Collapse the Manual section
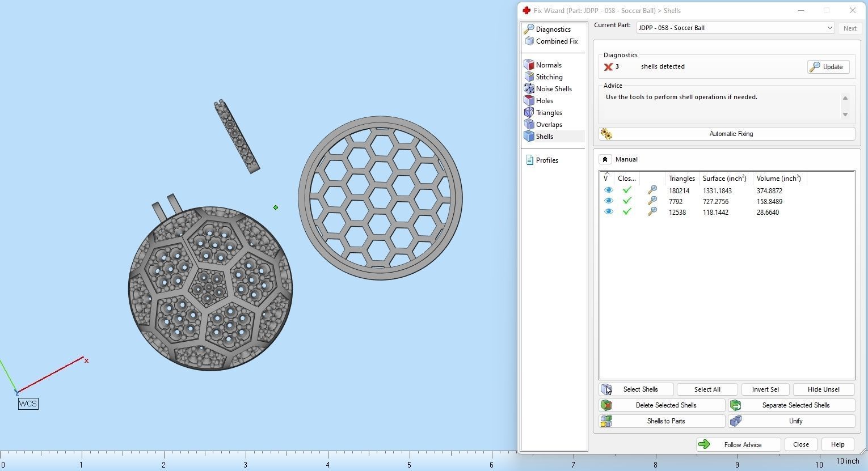Screen dimensions: 868x471 coord(605,160)
